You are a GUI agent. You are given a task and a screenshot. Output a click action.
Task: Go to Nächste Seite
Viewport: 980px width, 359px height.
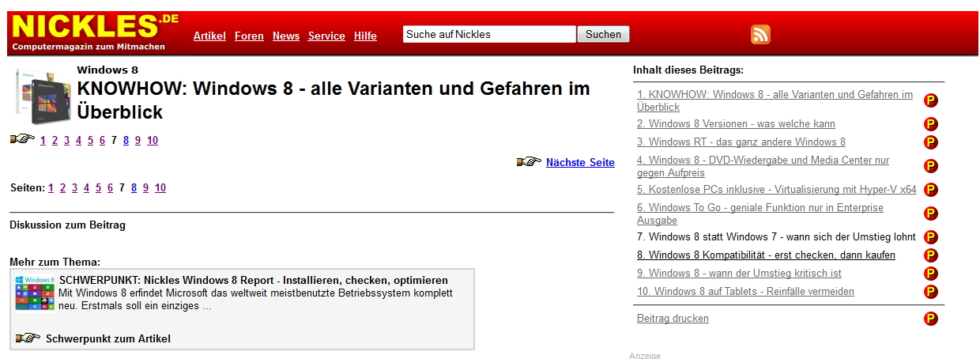click(580, 162)
